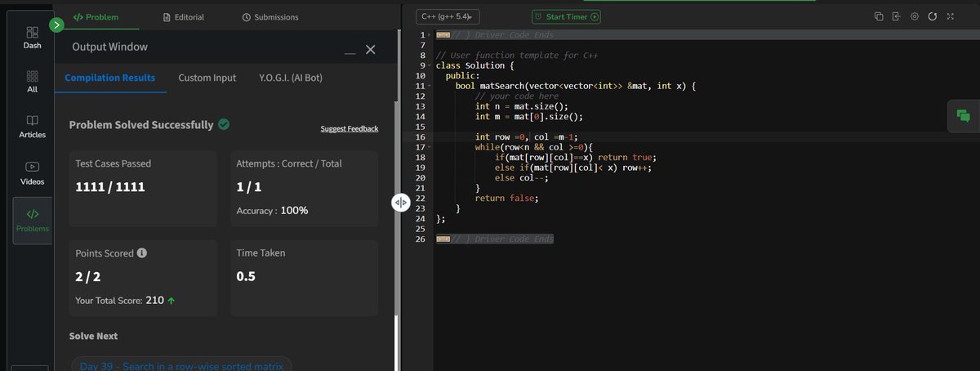Click the Output Window vertical scrollbar
The height and width of the screenshot is (371, 980).
396,343
